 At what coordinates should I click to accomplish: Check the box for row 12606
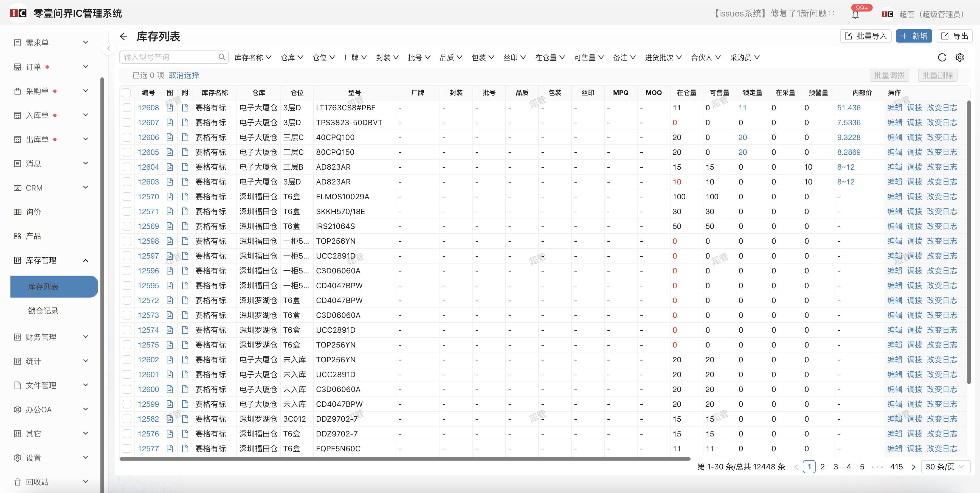(127, 138)
